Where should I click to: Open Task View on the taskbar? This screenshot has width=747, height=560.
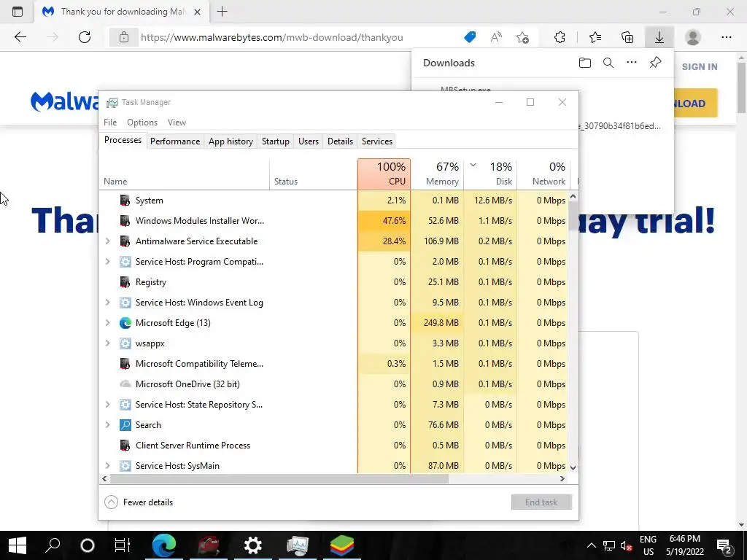pos(123,545)
